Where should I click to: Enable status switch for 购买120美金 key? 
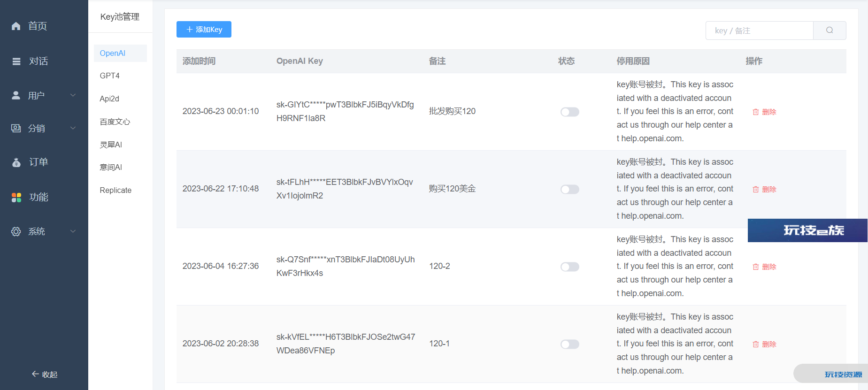point(570,189)
